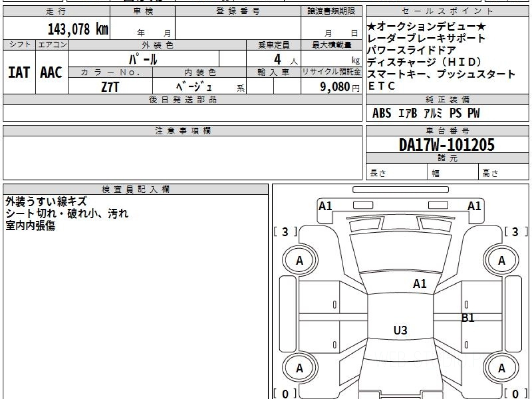The width and height of the screenshot is (532, 399).
Task: Click the 外装色 header cell
Action: [157, 45]
